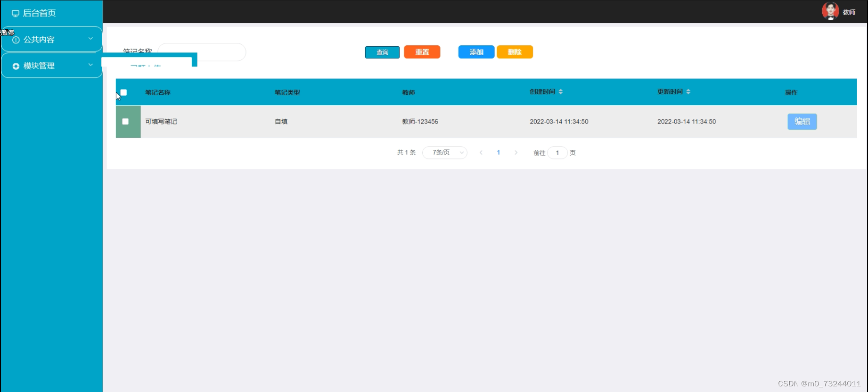Screen dimensions: 868x392
Task: Check the 可填写笔记 row checkbox
Action: pos(125,121)
